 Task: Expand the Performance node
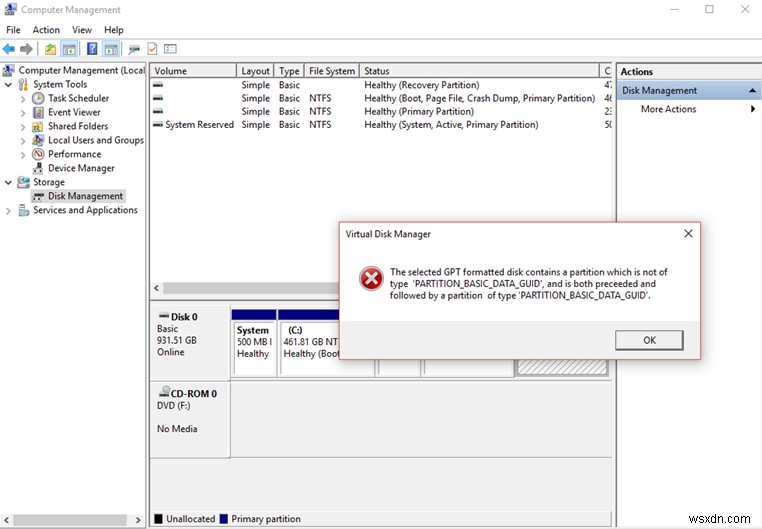coord(23,155)
